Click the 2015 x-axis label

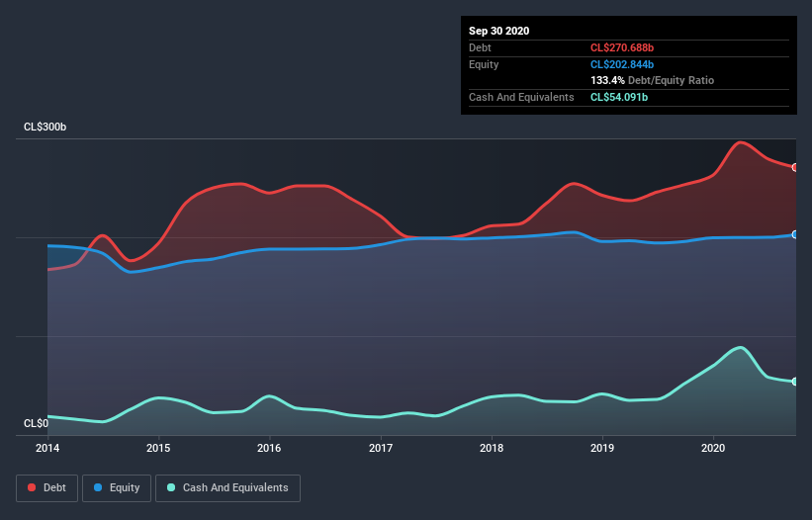(x=158, y=448)
